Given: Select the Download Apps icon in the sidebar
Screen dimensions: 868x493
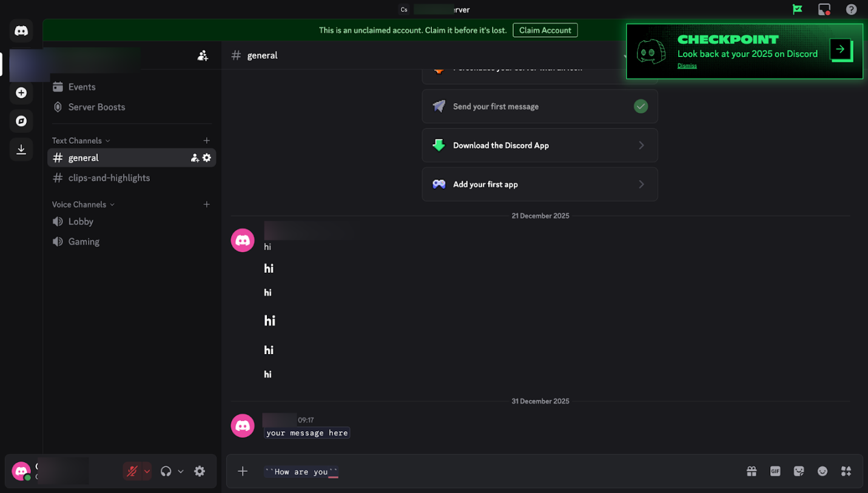Looking at the screenshot, I should pyautogui.click(x=21, y=149).
